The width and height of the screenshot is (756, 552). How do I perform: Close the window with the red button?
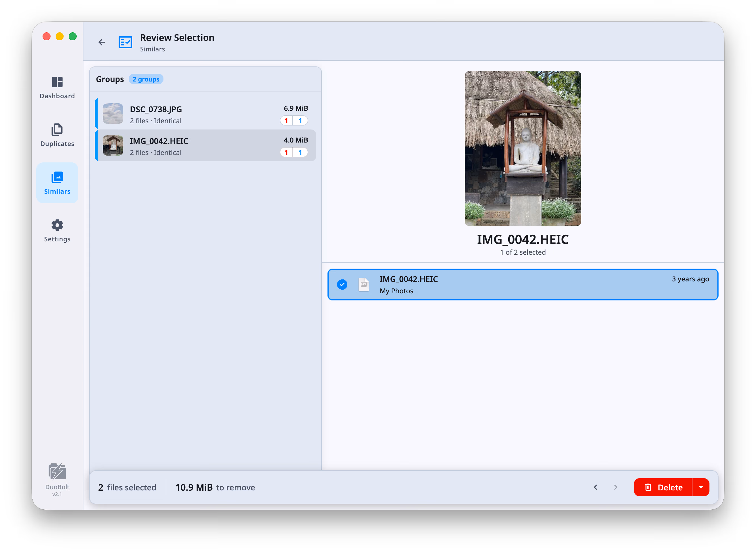pos(47,36)
